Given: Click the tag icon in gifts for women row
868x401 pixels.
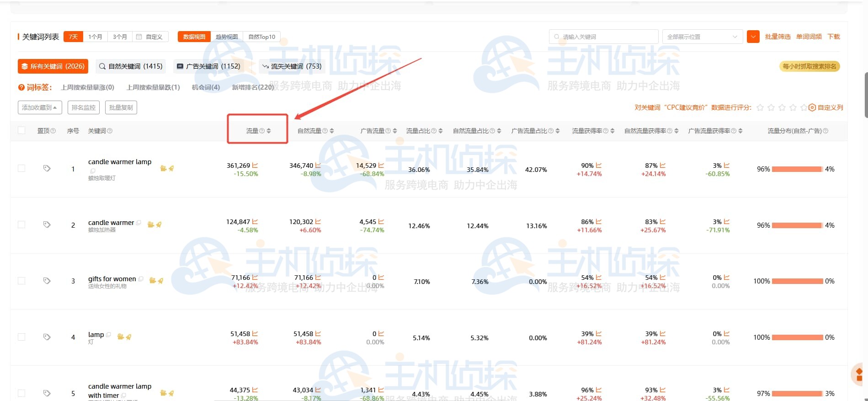Looking at the screenshot, I should coord(47,281).
